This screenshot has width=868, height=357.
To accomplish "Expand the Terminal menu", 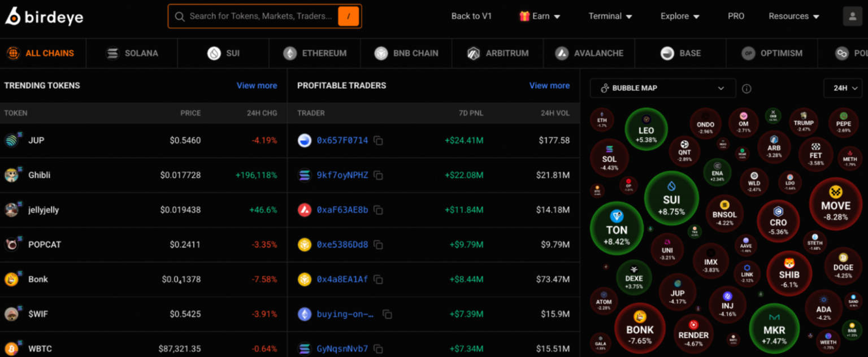I will pos(610,16).
